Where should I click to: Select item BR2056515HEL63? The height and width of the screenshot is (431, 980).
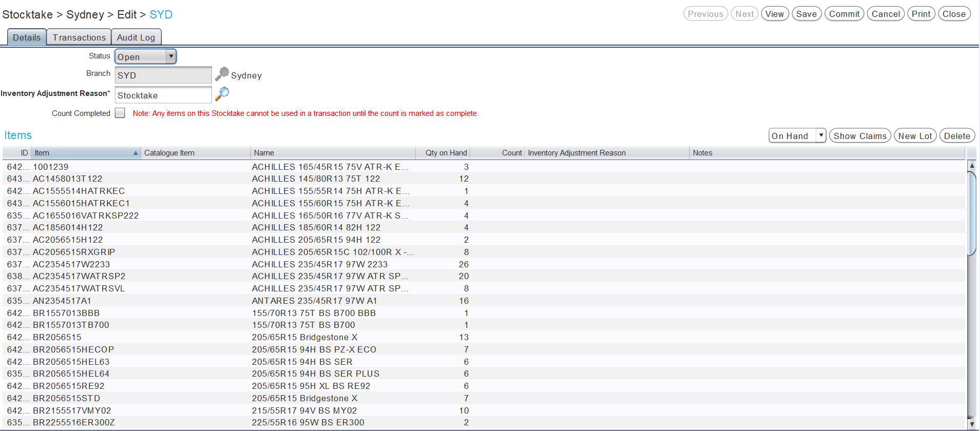(484, 362)
